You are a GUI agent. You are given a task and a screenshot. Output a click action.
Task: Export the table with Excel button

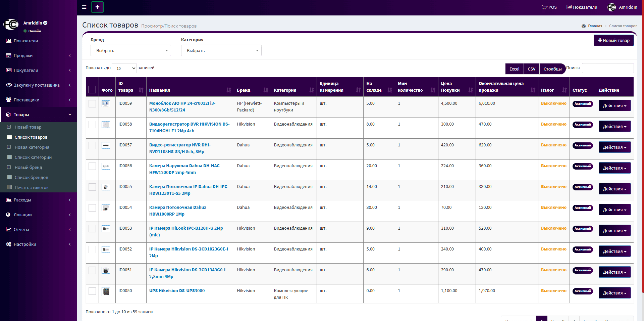pos(514,69)
